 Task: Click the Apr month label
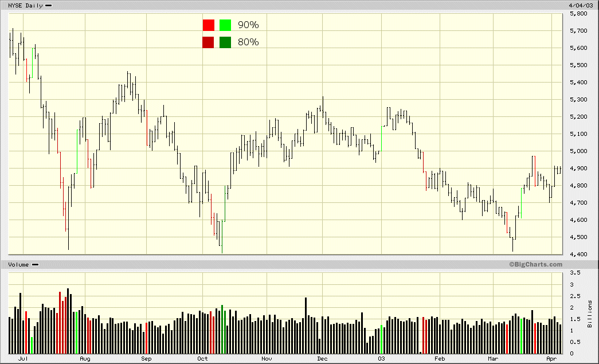[551, 359]
